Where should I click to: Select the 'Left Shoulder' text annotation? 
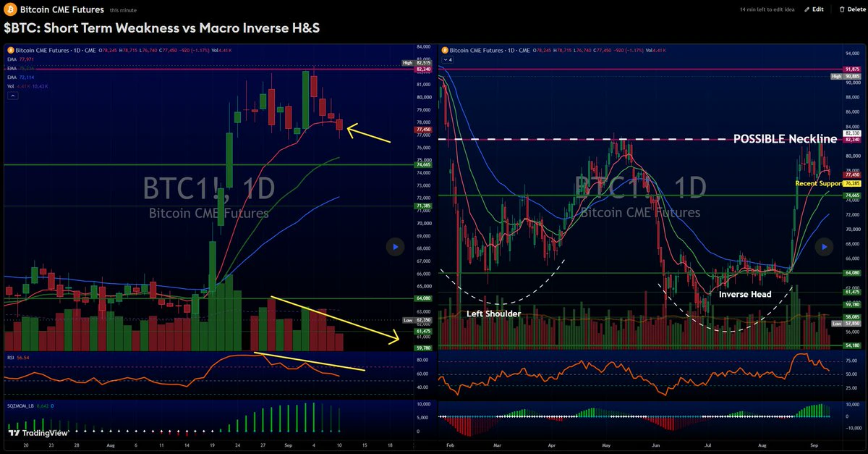click(x=494, y=314)
